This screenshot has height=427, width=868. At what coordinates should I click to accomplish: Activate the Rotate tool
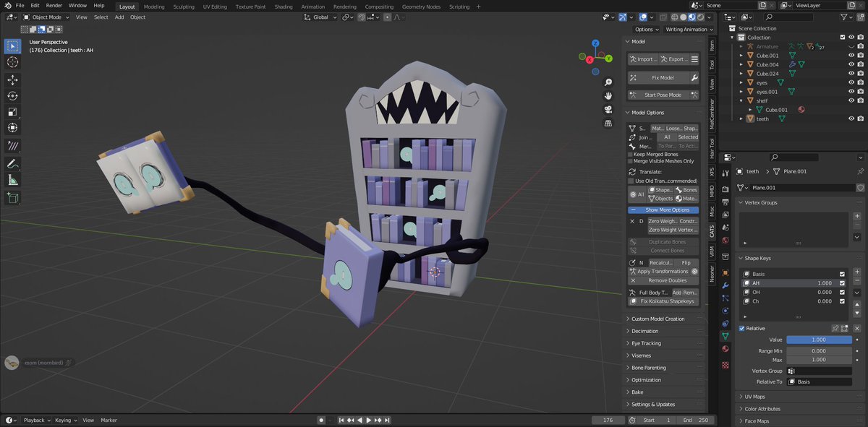pos(12,95)
